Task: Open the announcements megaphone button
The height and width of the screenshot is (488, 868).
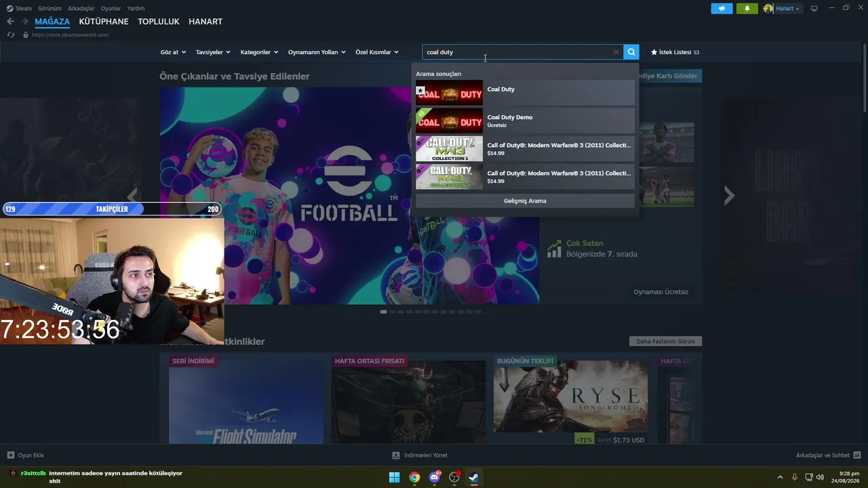Action: tap(722, 8)
